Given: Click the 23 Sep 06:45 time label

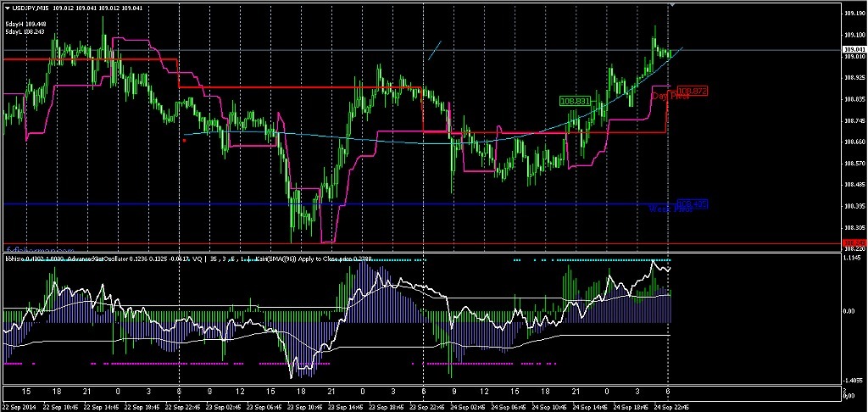Looking at the screenshot, I should (x=265, y=406).
